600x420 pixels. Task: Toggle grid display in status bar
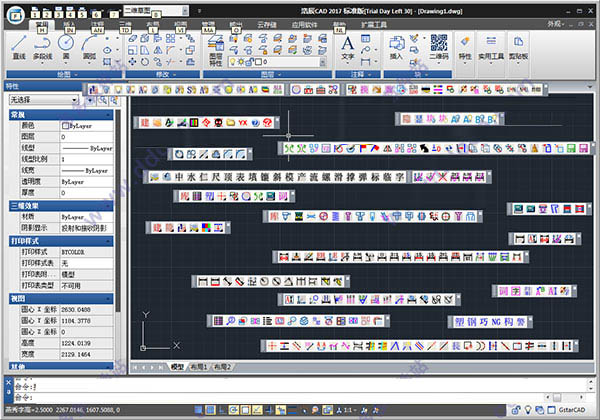[210, 410]
